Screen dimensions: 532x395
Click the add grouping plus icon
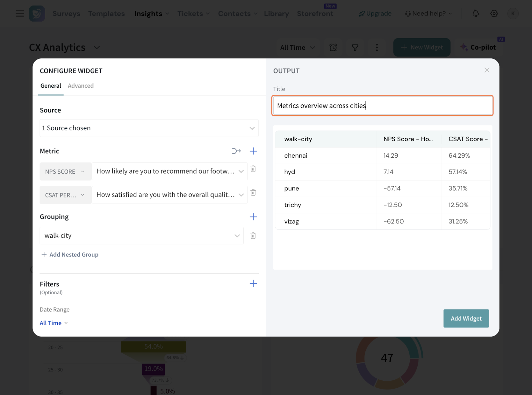point(253,217)
